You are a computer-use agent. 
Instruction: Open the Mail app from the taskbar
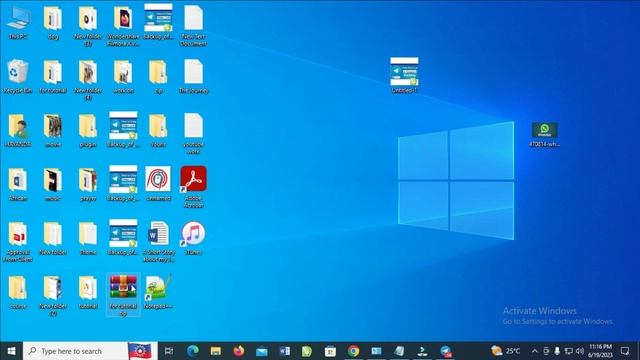click(x=262, y=351)
